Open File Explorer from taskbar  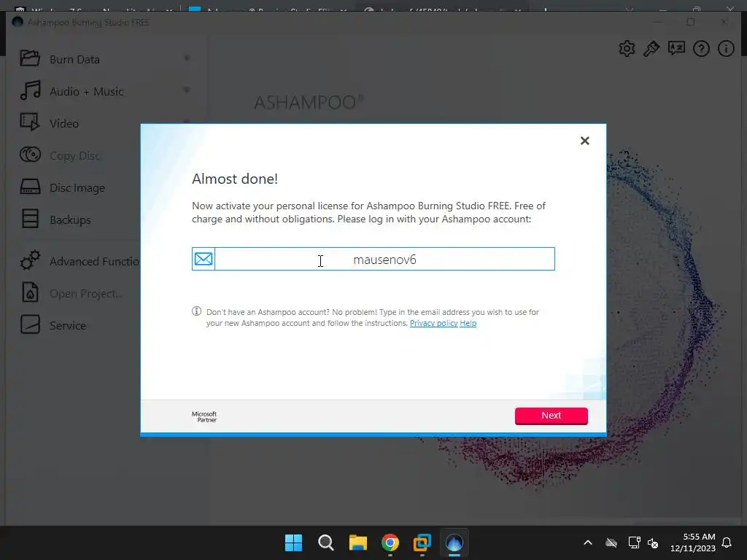[x=358, y=542]
